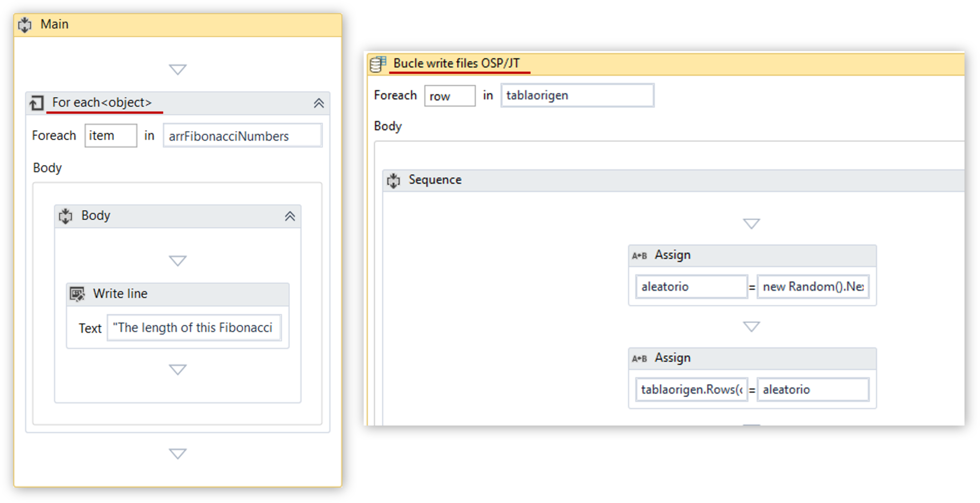Edit the first Assign's 'aleatorio' target field
The image size is (980, 503).
point(691,287)
